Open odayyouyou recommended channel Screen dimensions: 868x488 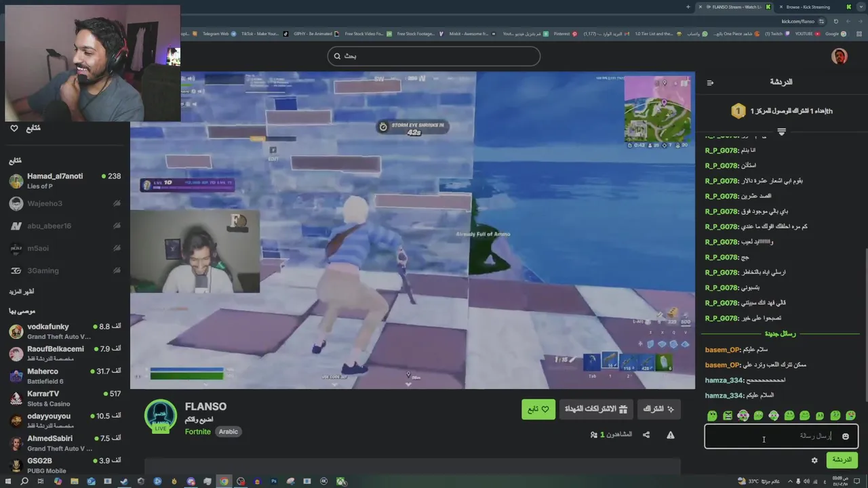(64, 421)
